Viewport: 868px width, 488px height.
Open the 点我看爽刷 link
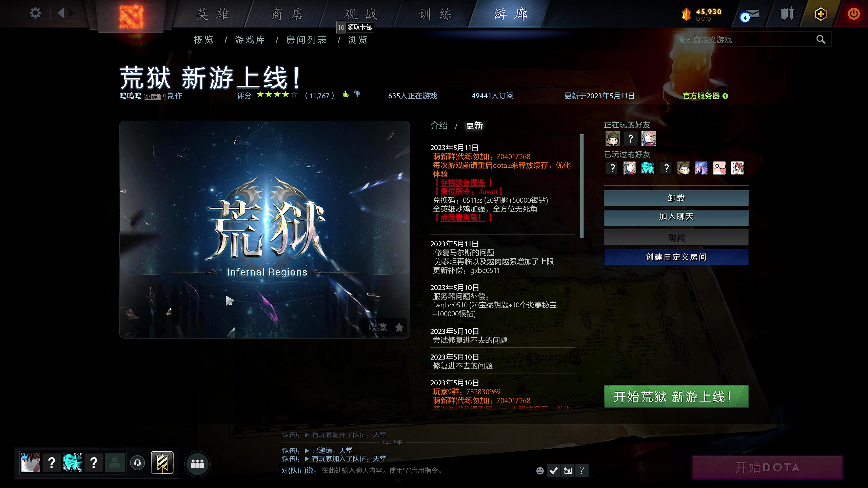tap(463, 218)
